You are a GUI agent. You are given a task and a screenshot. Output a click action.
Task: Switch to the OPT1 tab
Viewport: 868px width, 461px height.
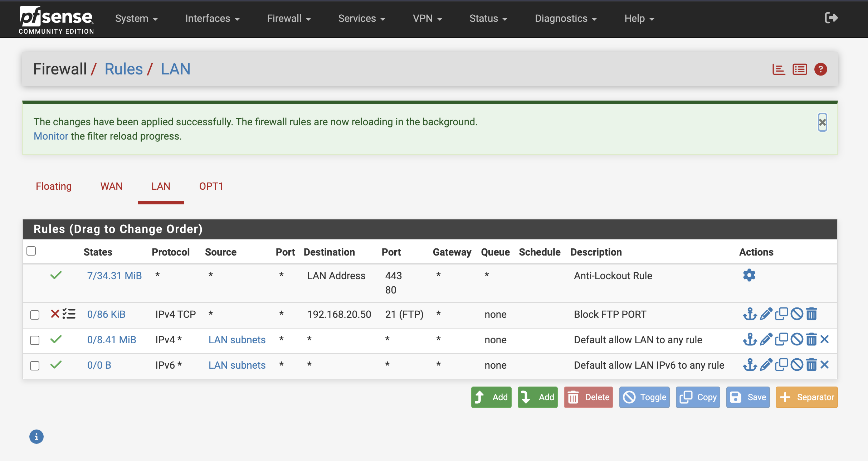[x=211, y=186]
